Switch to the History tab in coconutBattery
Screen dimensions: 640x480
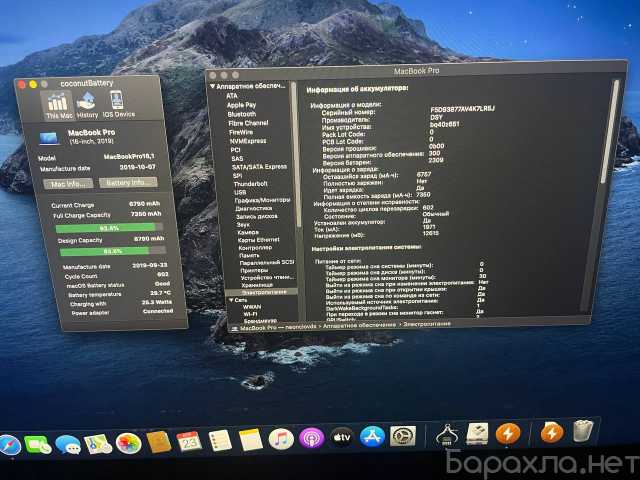click(x=87, y=105)
